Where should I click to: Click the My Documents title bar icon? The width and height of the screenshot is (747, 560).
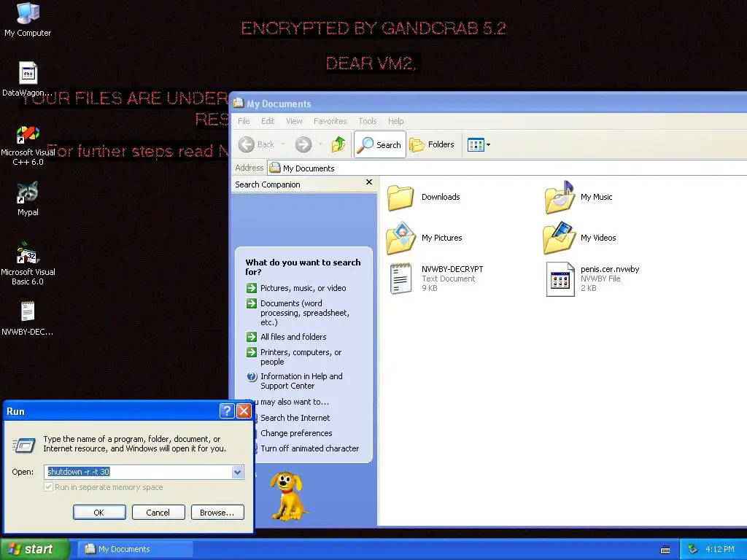pos(239,104)
